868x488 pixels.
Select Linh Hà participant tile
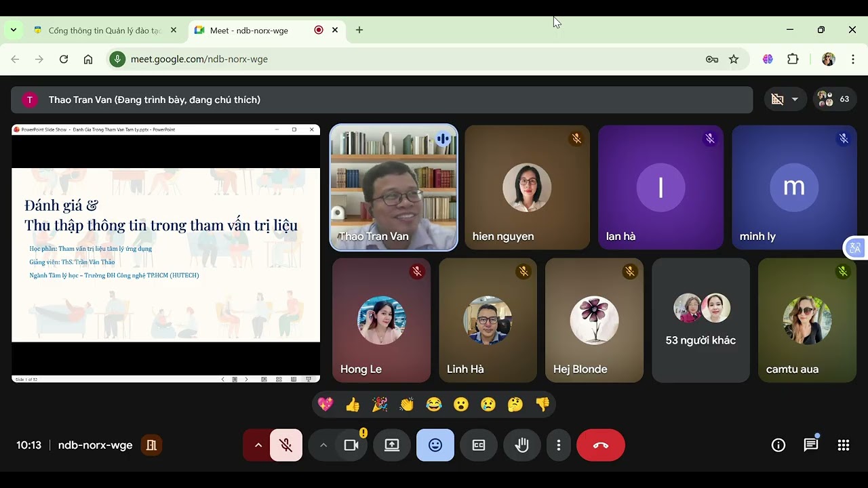click(x=488, y=320)
